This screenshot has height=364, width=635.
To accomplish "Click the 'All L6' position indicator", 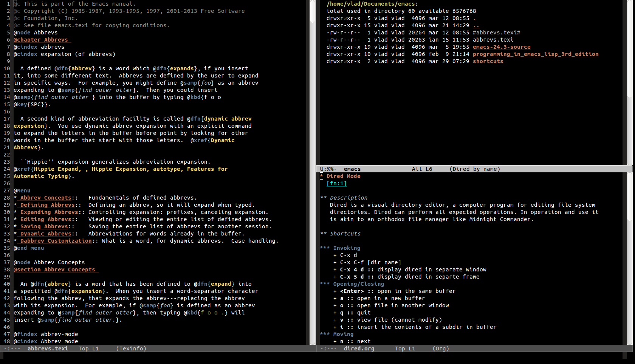I will (x=422, y=169).
